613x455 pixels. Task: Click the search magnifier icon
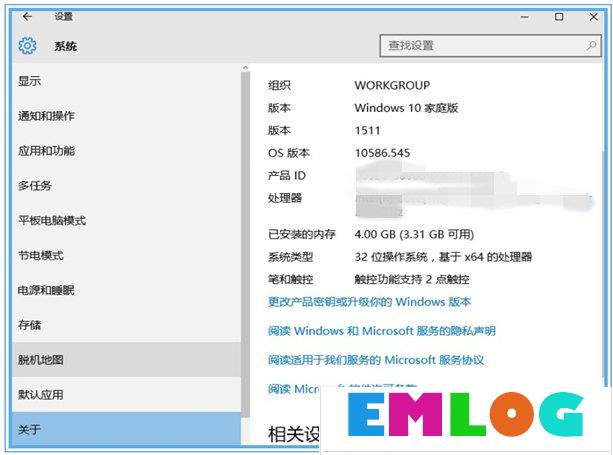click(x=591, y=46)
